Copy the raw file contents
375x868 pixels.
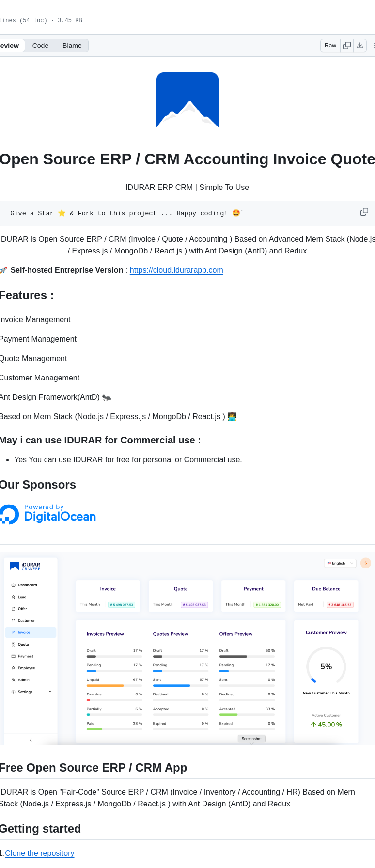tap(347, 46)
